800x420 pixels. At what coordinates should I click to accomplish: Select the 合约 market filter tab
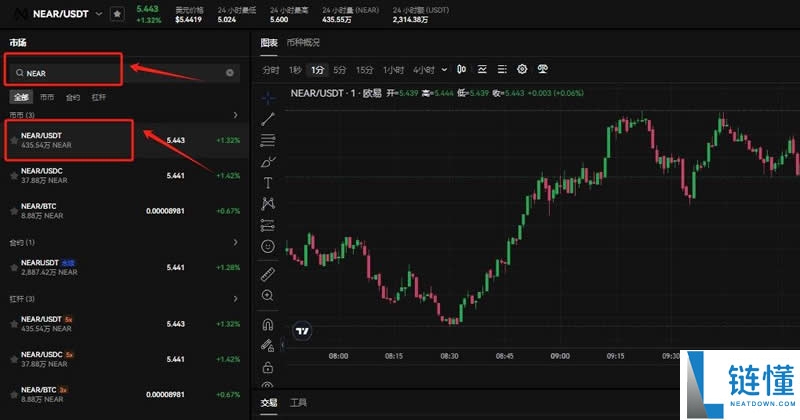tap(73, 97)
